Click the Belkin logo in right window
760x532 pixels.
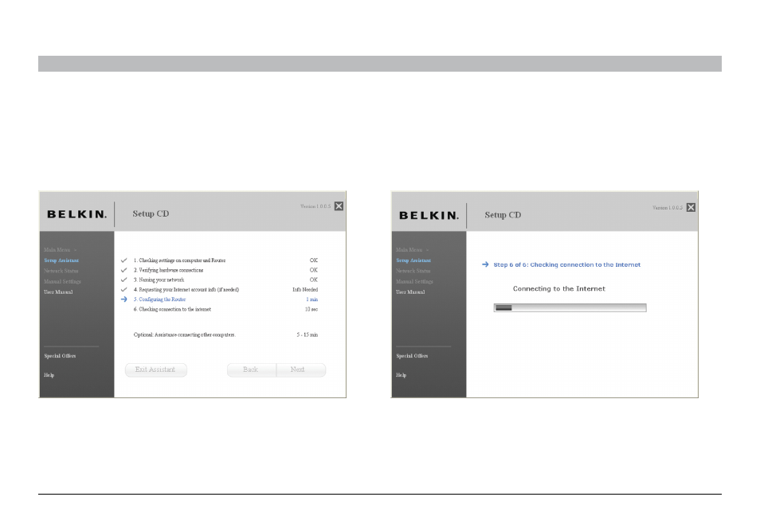coord(429,216)
